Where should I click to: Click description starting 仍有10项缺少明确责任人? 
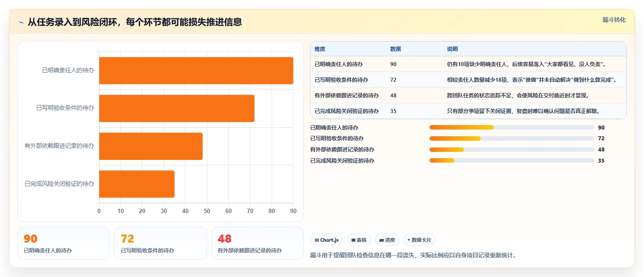(526, 64)
